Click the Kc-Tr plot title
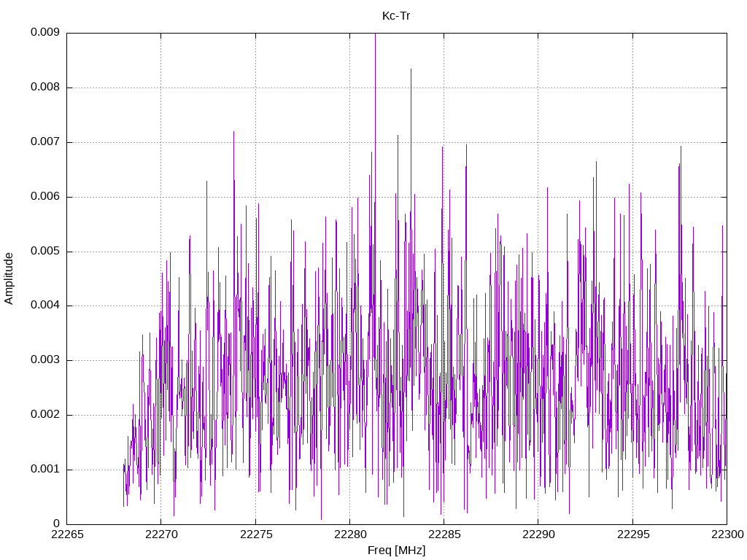 tap(396, 16)
